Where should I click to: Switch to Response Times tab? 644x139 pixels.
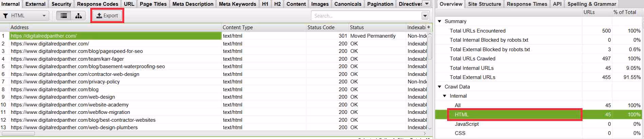pos(527,4)
